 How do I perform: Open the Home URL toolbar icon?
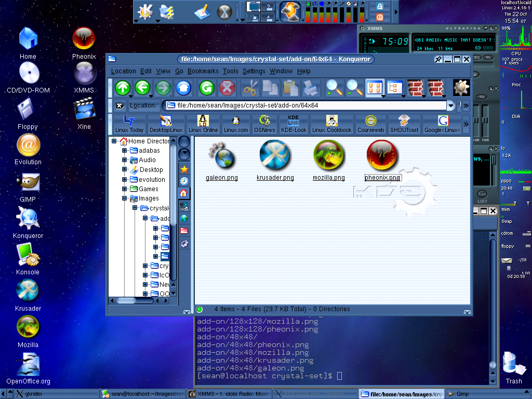pos(183,88)
